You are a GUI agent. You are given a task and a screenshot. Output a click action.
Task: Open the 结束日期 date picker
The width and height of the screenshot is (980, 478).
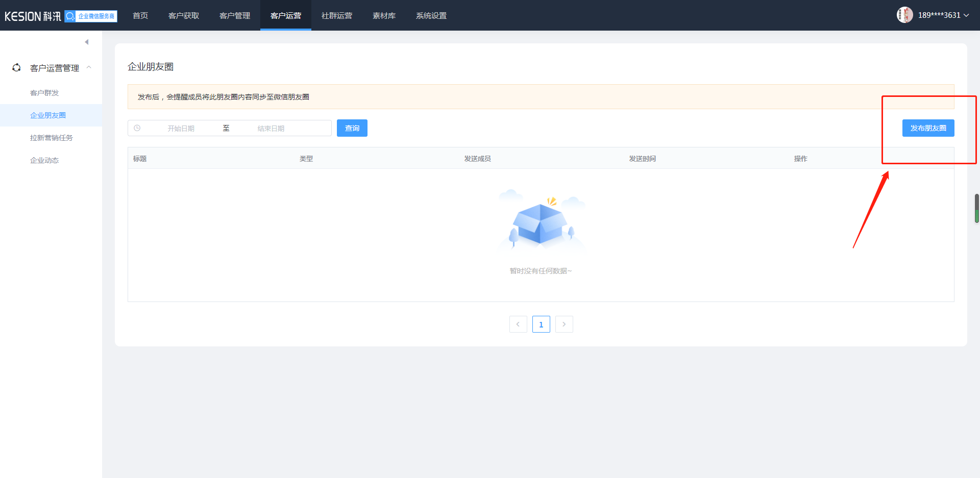271,129
